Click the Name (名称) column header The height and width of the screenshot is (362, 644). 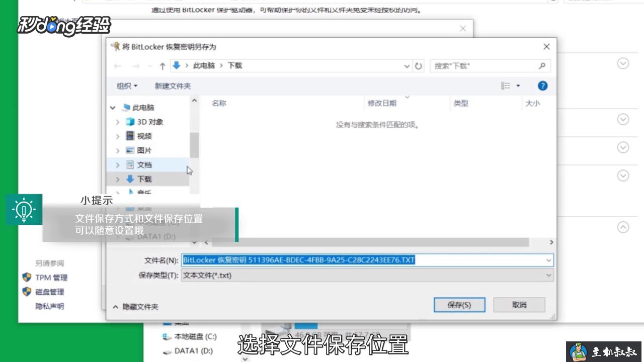coord(219,103)
